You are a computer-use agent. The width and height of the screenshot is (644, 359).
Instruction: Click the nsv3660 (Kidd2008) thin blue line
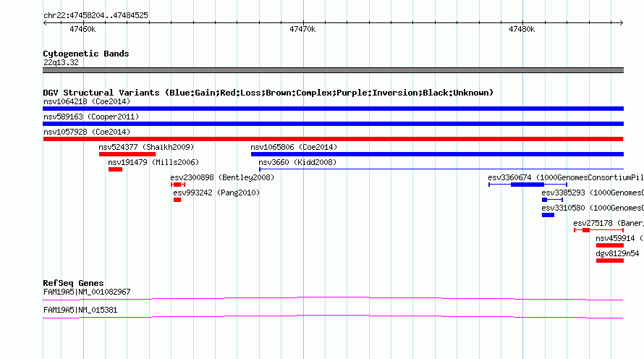(441, 169)
